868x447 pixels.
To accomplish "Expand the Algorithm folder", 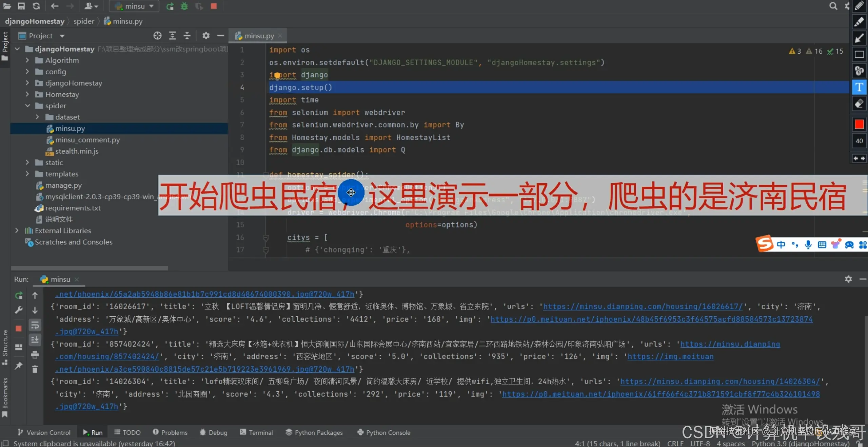I will click(27, 60).
